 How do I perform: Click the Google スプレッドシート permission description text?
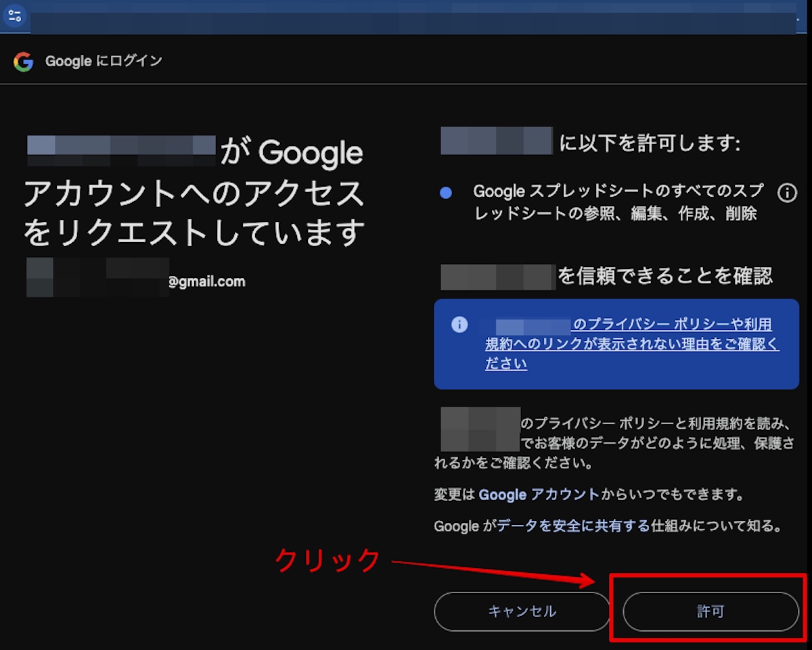pos(618,202)
